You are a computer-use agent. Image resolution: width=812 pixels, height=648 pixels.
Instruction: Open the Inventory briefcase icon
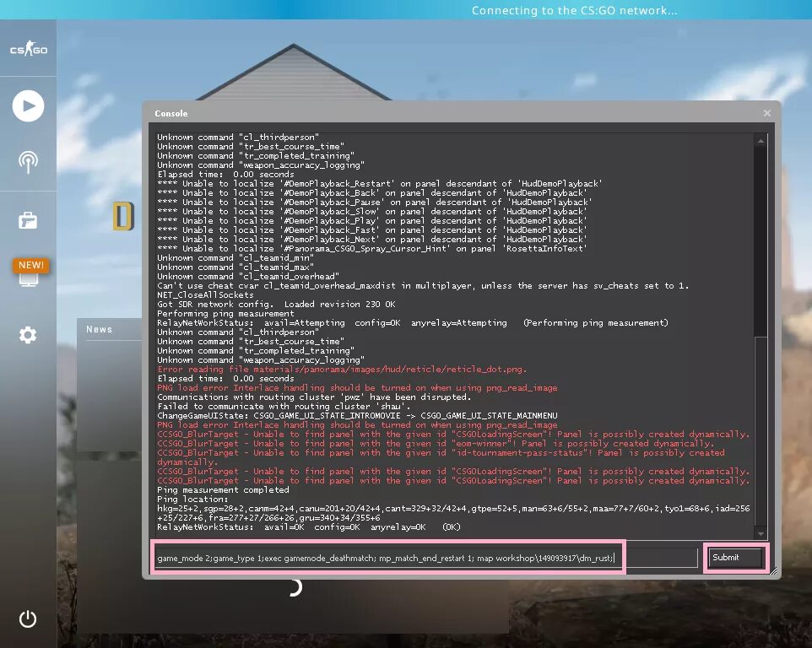click(x=28, y=220)
